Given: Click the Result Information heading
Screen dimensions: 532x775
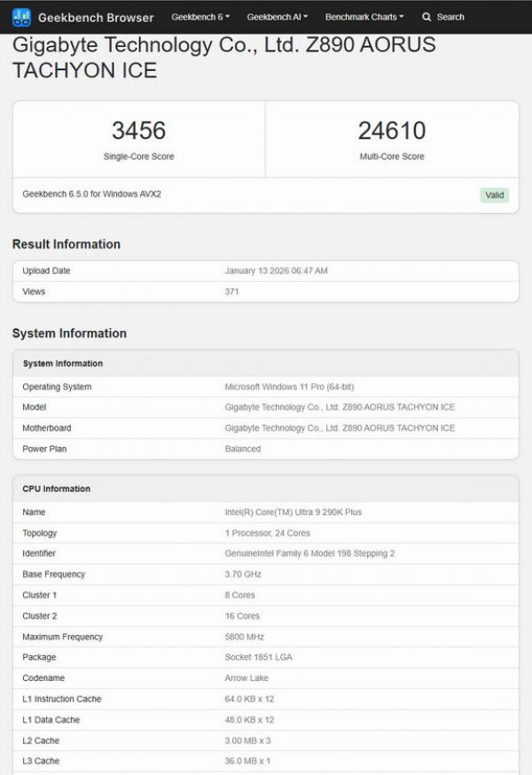Looking at the screenshot, I should pos(66,244).
